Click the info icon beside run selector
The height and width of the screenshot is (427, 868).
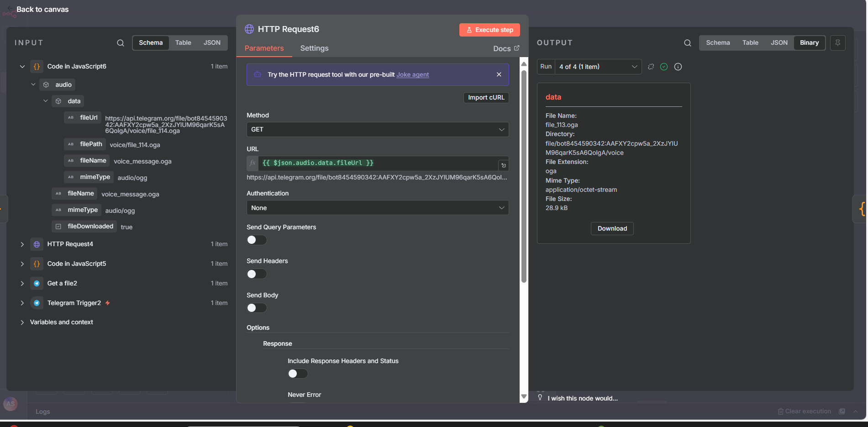(678, 67)
